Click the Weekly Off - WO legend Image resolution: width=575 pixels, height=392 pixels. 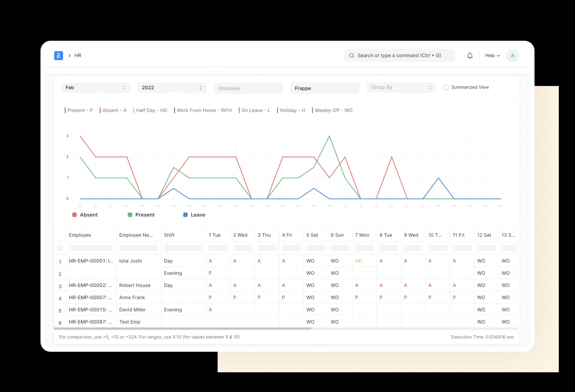(x=332, y=110)
